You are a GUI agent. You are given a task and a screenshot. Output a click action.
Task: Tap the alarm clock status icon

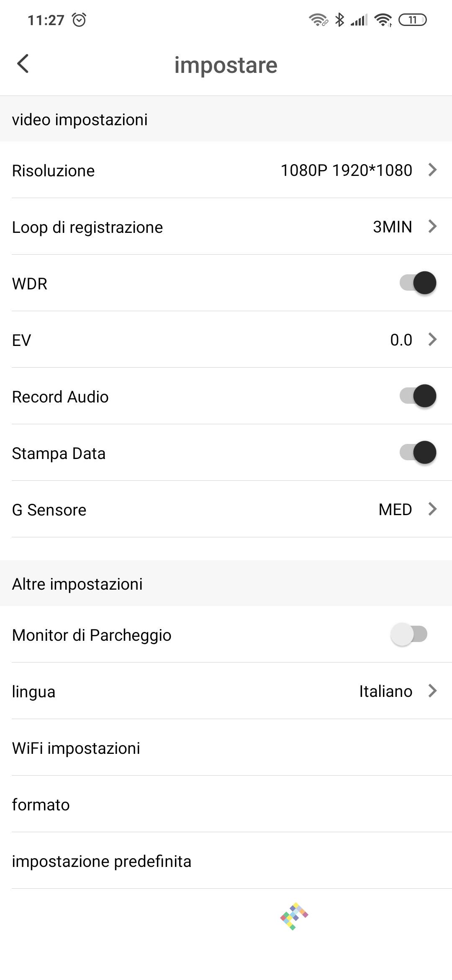pyautogui.click(x=79, y=20)
